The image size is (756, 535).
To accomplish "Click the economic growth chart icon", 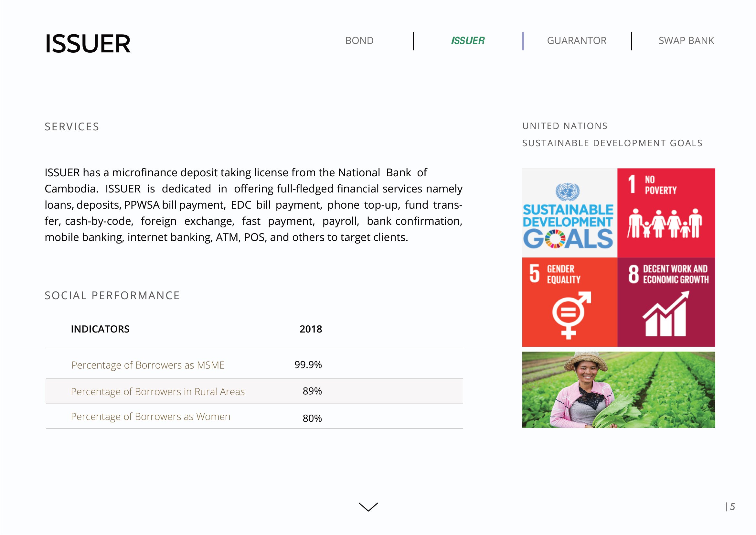I will [x=665, y=314].
